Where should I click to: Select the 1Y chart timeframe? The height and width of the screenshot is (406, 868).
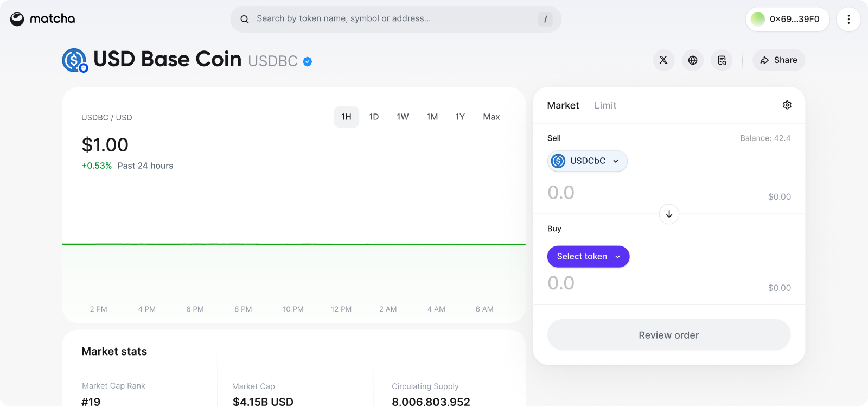click(460, 117)
